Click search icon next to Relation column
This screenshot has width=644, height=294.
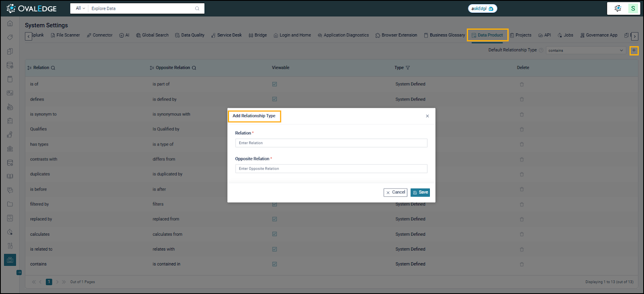[x=53, y=68]
